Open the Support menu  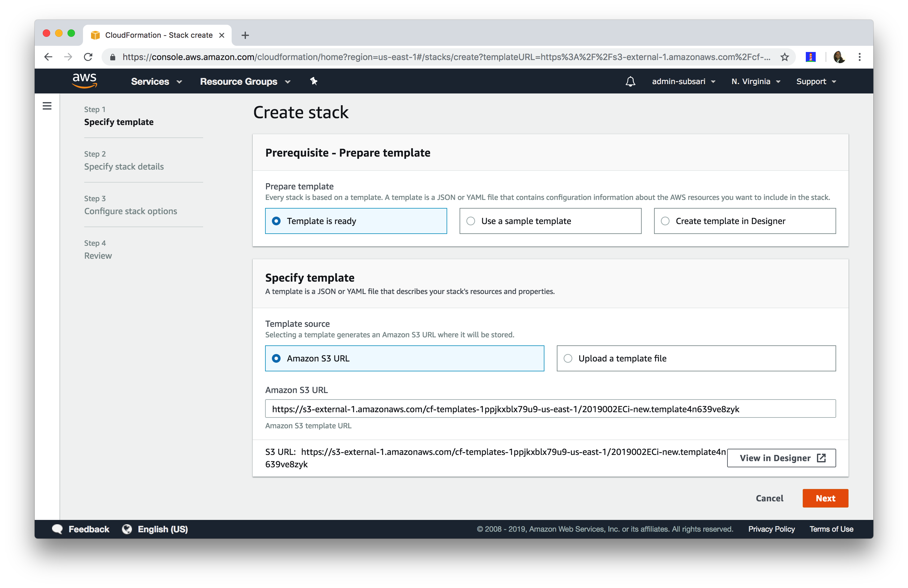pos(816,82)
